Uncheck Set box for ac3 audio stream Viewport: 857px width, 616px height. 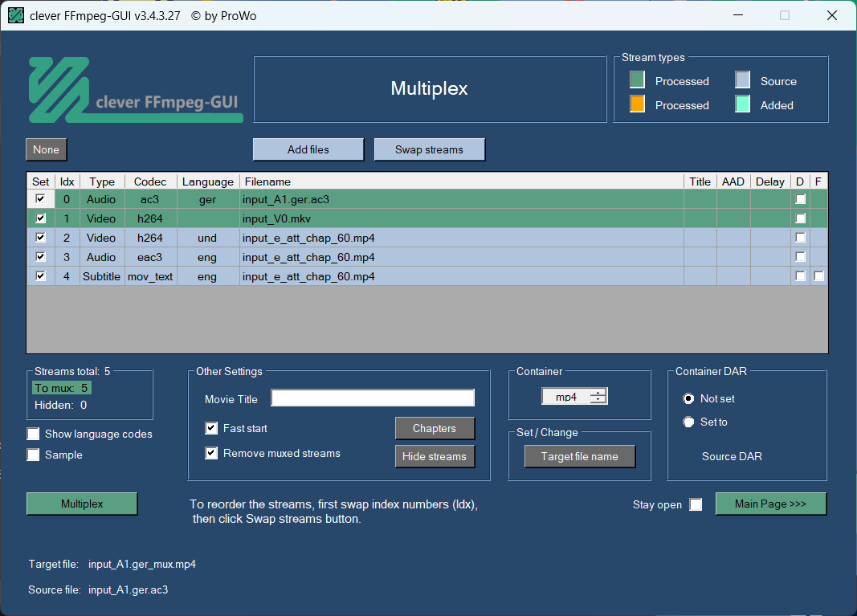[40, 199]
